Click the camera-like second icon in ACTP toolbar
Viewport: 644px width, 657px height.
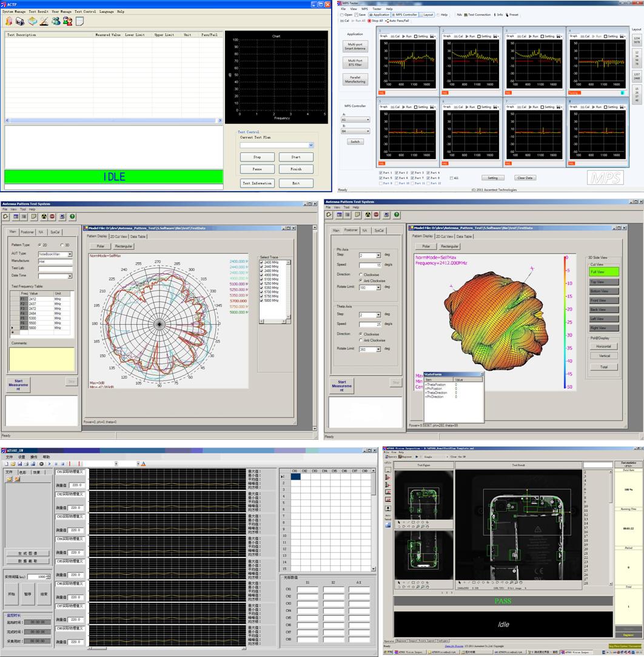(19, 21)
